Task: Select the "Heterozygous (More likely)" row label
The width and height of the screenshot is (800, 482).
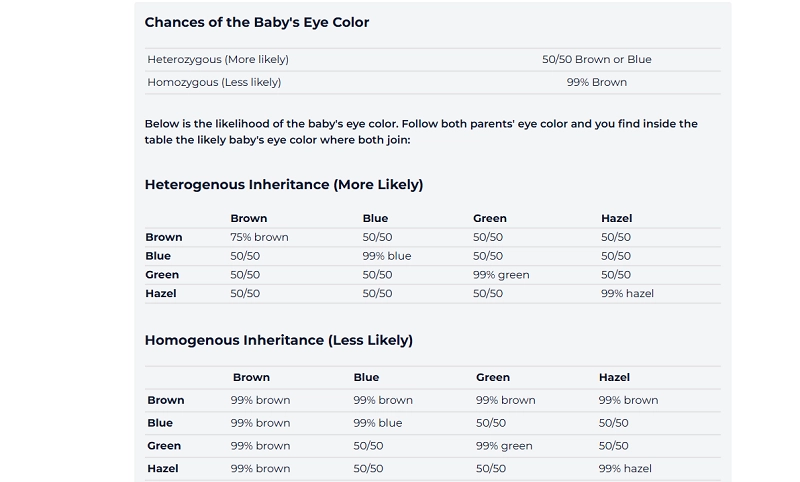Action: 218,59
